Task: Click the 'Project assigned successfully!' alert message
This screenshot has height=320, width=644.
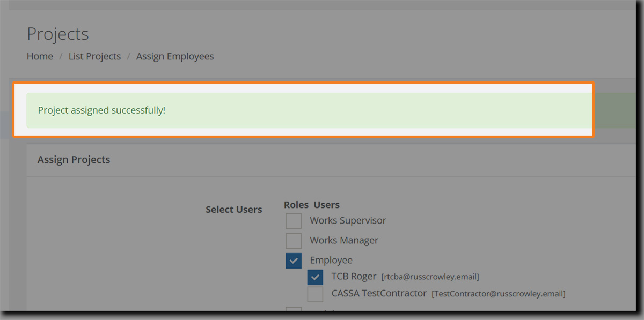Action: [x=101, y=110]
